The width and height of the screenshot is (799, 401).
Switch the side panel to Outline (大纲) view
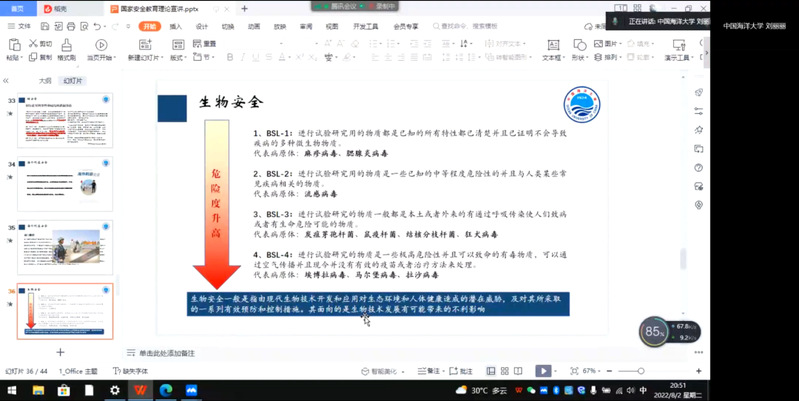click(x=45, y=81)
